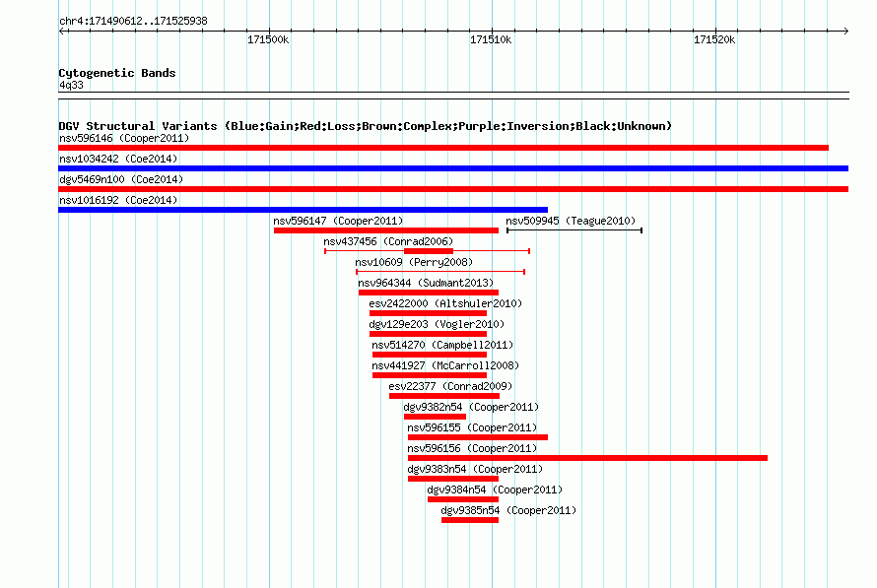Select the dgv5469n100 red loss bar
The width and height of the screenshot is (877, 588).
(x=453, y=189)
